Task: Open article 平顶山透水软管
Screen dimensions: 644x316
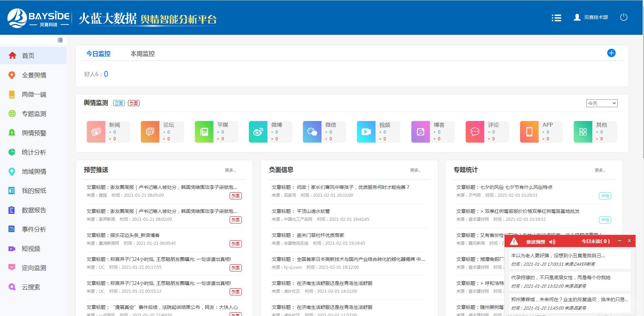Action: coord(301,211)
